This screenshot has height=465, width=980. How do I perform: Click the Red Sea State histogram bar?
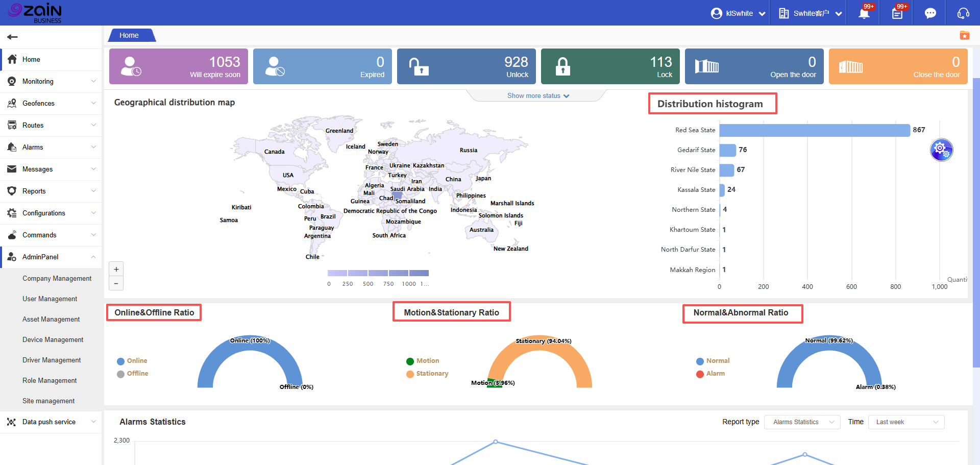[814, 130]
